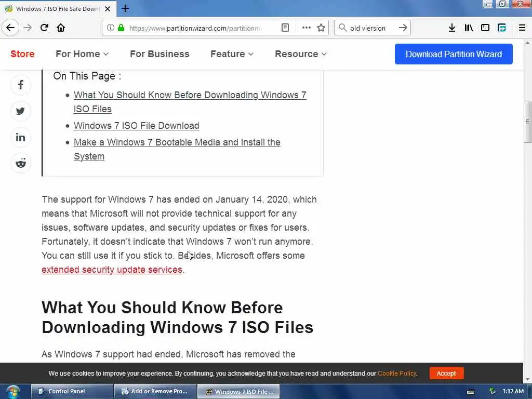Screen dimensions: 532x399
Task: Open the Firefox hamburger menu
Action: pyautogui.click(x=522, y=28)
